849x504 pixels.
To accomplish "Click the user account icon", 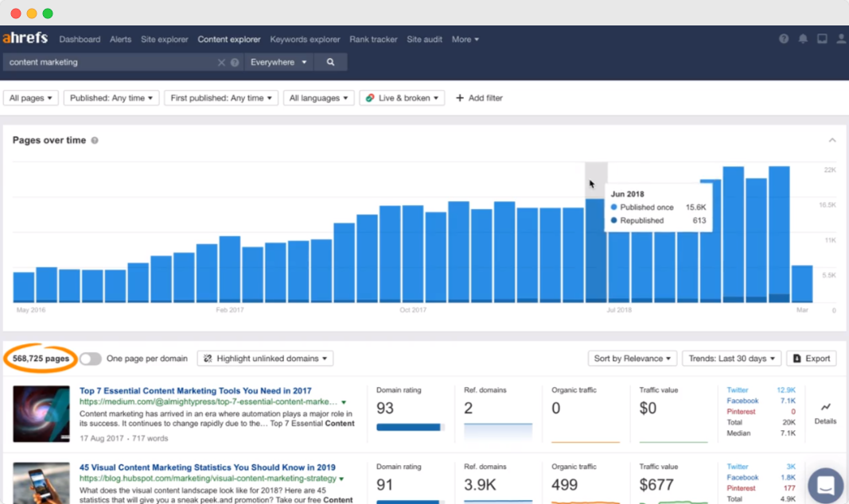I will [841, 39].
